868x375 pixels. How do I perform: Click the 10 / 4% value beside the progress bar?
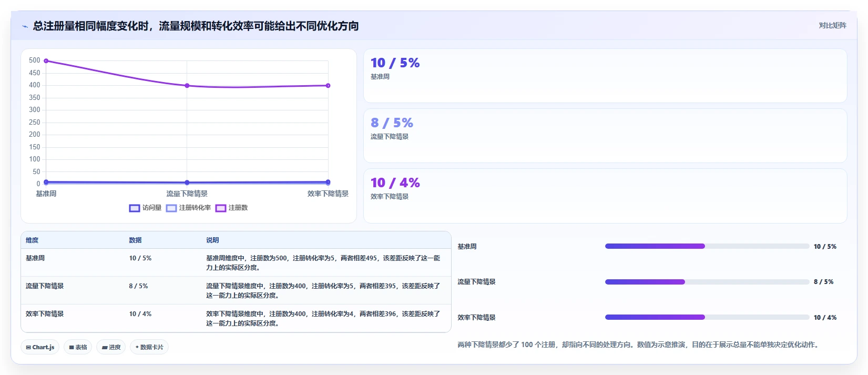[x=825, y=318]
